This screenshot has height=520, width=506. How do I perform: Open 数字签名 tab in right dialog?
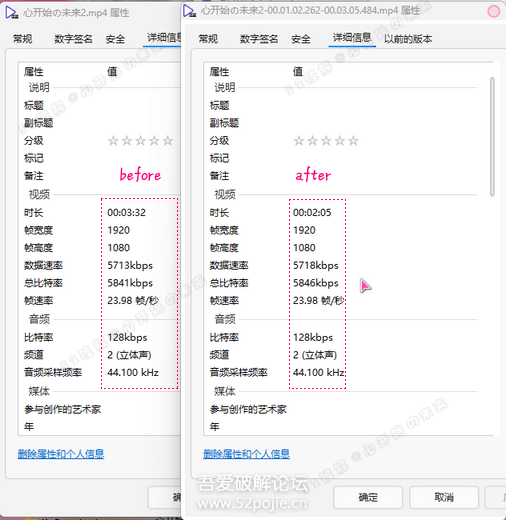click(259, 39)
